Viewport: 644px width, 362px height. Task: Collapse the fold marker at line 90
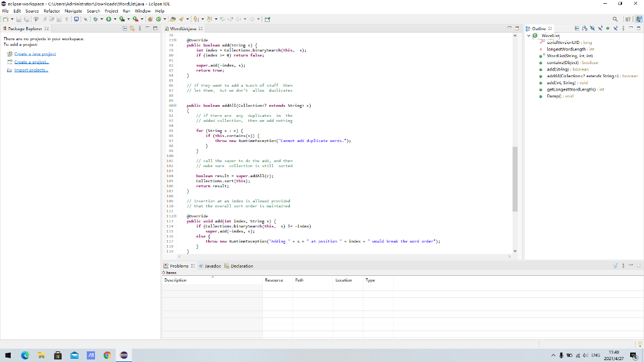[x=174, y=106]
